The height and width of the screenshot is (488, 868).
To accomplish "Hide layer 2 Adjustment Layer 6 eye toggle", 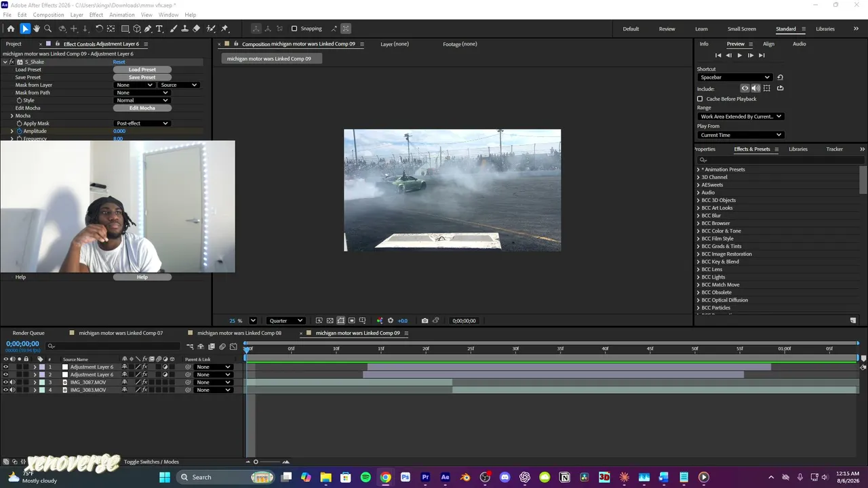I will pos(6,374).
